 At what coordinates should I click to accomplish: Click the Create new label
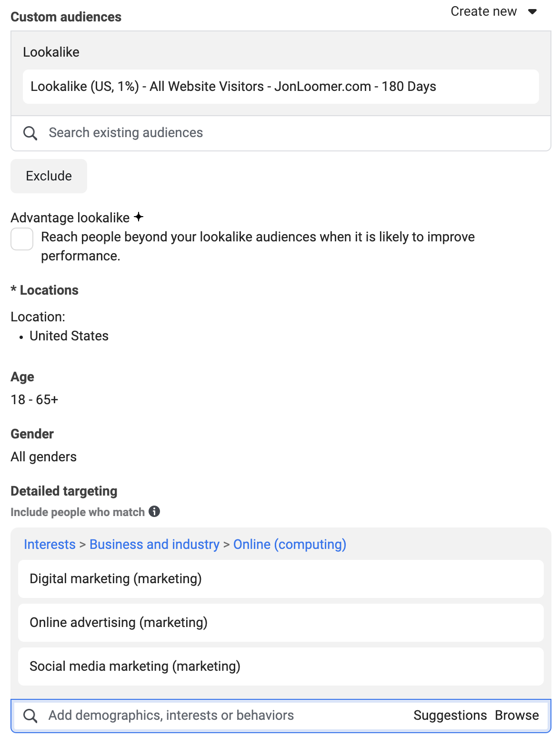tap(483, 11)
